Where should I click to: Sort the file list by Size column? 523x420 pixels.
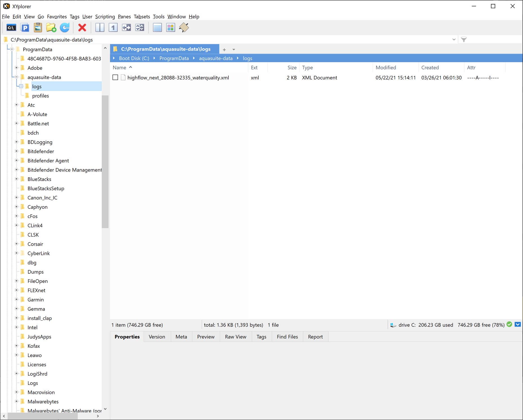tap(283, 67)
